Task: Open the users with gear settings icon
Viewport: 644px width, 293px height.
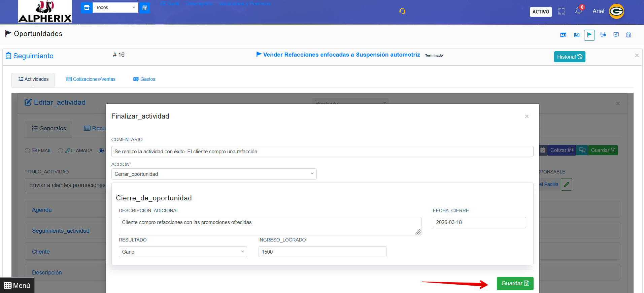Action: (603, 35)
